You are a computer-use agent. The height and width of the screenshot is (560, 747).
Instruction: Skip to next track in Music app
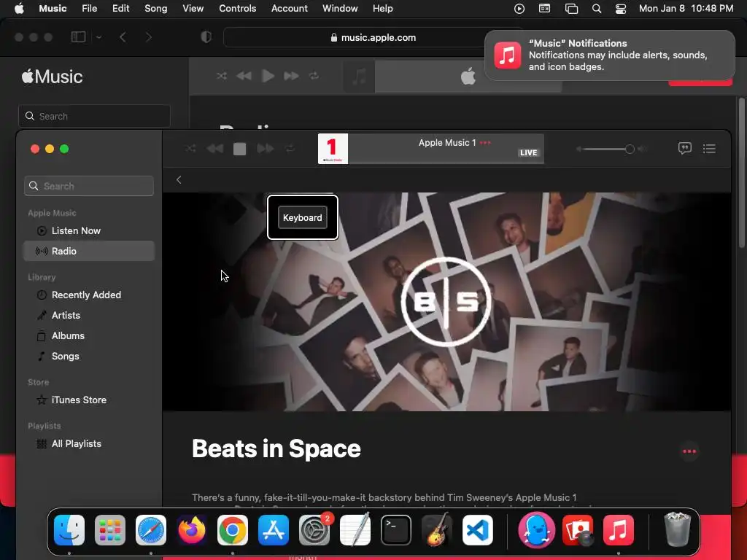coord(266,149)
